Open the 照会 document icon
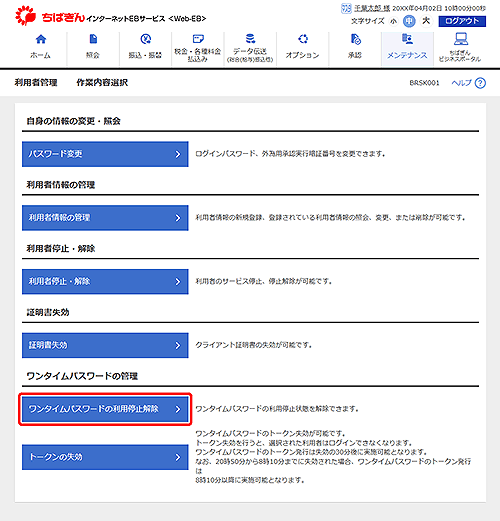The image size is (500, 521). (93, 39)
